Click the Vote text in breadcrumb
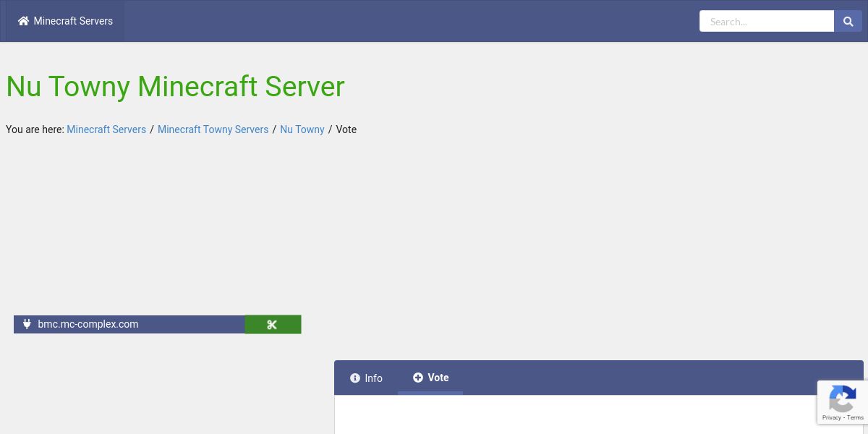The width and height of the screenshot is (868, 434). [346, 129]
